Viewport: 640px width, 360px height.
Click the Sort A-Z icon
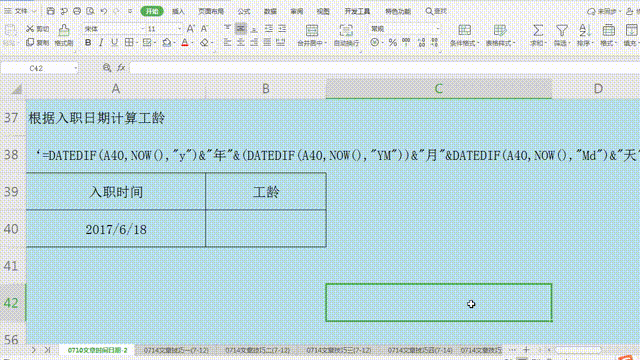tap(584, 30)
